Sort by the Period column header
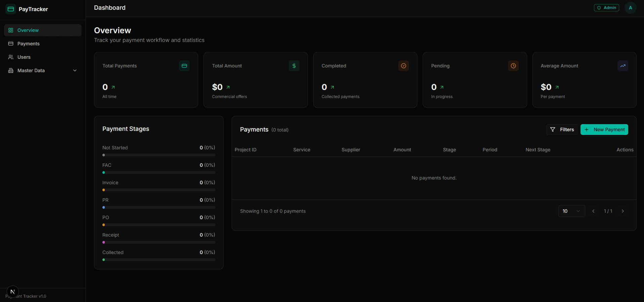The image size is (644, 302). coord(490,150)
